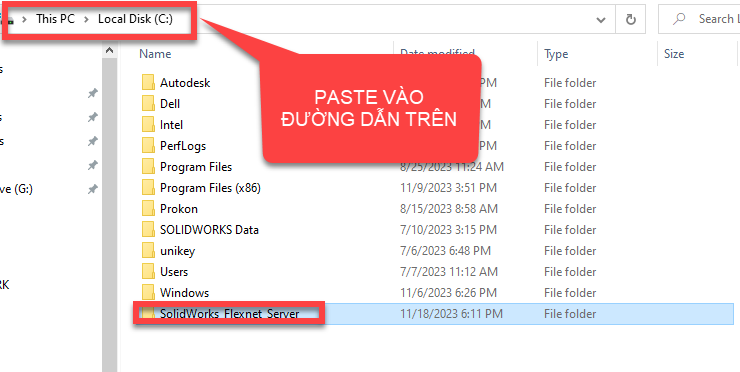Sort files by Type column
Viewport: 740px width, 372px height.
click(x=556, y=54)
